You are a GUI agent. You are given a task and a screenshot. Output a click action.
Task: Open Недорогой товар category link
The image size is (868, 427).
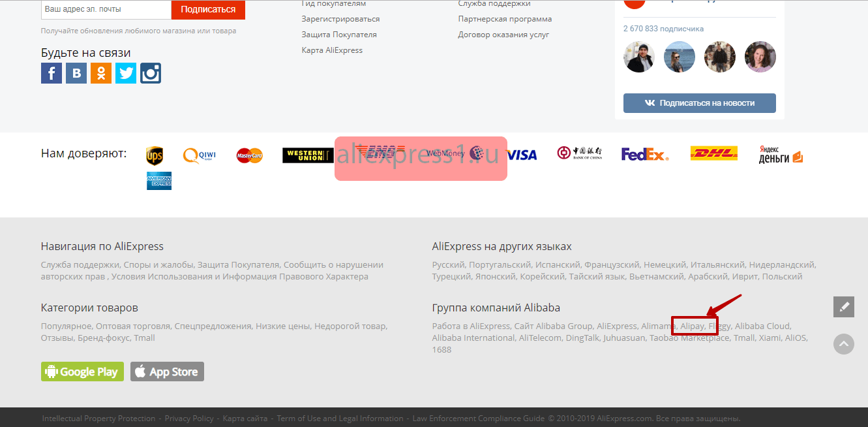tap(350, 326)
